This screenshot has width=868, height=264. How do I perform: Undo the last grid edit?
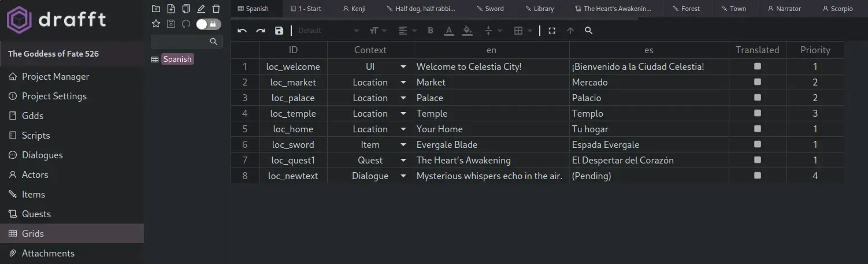point(242,31)
